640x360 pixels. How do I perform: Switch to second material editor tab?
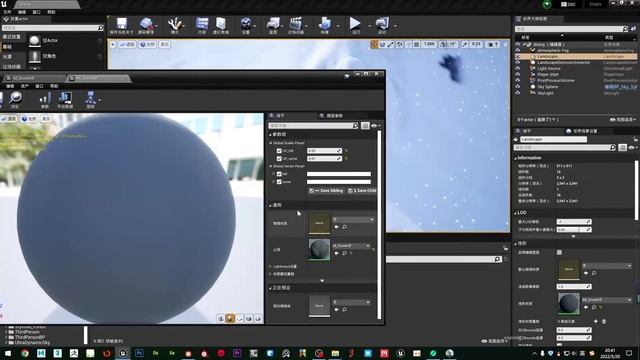click(x=99, y=78)
